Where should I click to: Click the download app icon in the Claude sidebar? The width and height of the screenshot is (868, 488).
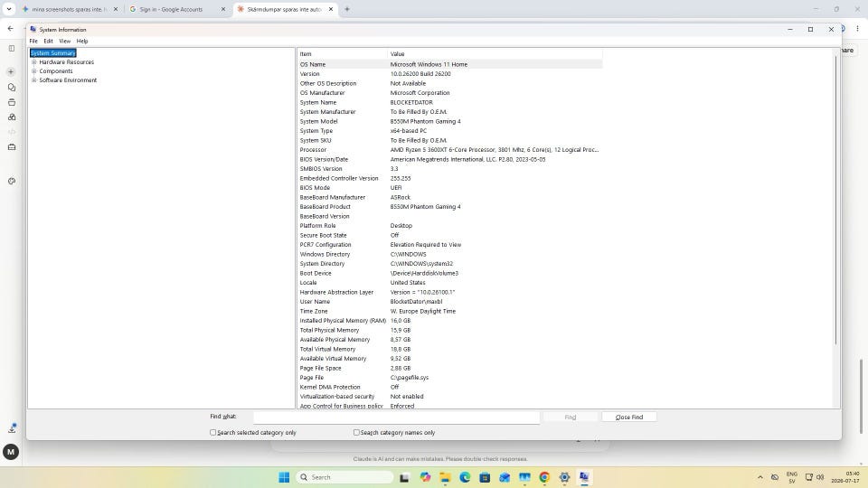tap(12, 428)
